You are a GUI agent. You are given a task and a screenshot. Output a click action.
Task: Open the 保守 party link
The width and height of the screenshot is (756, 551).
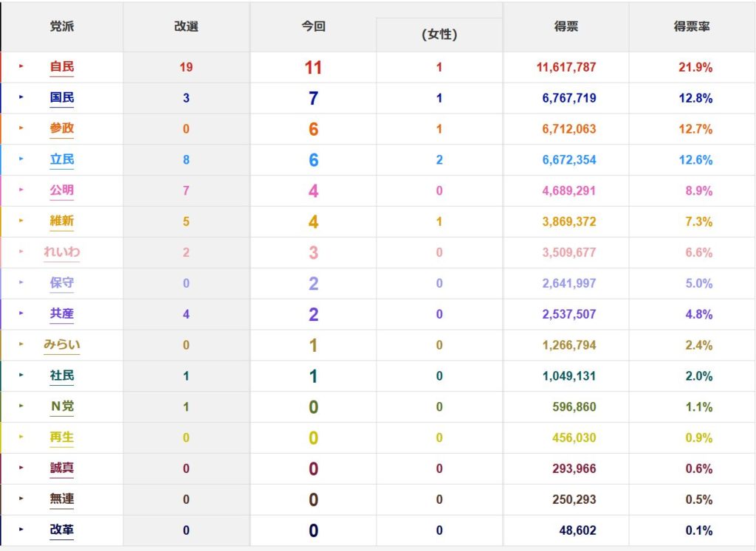pos(62,283)
